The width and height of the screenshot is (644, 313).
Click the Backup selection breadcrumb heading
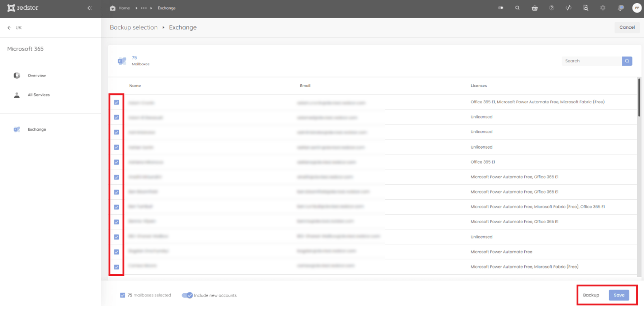point(134,27)
